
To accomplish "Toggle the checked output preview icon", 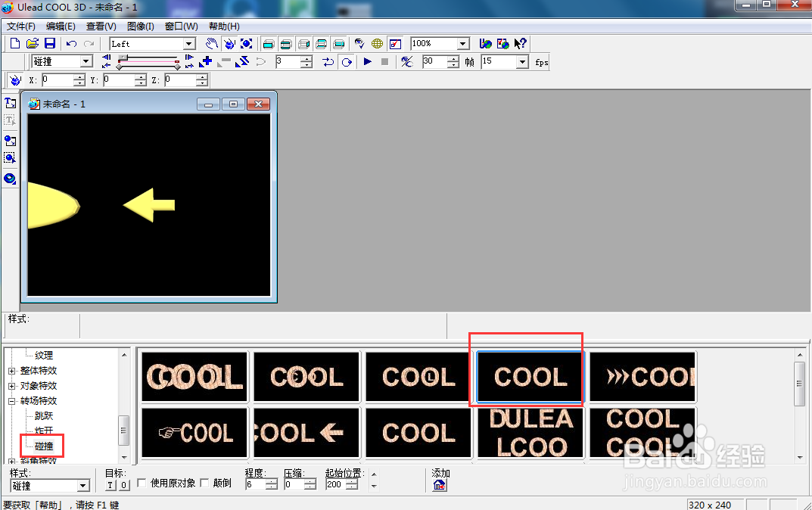I will (x=395, y=44).
